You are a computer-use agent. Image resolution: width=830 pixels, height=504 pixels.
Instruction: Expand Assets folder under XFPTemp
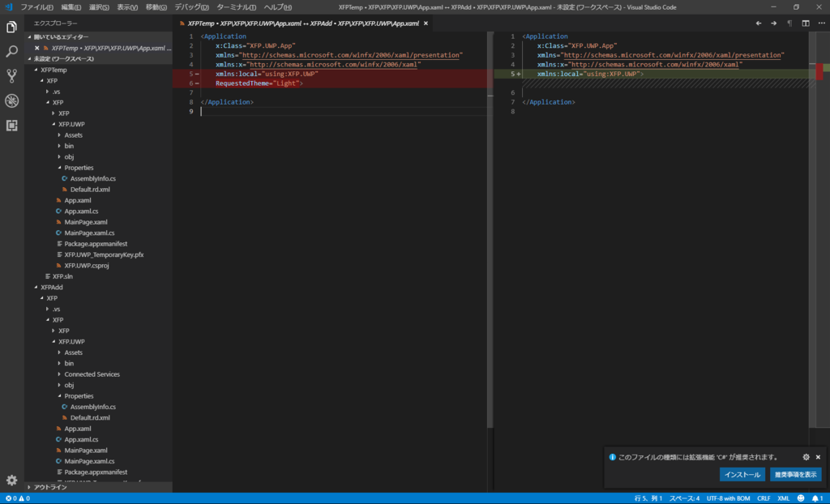[98, 135]
